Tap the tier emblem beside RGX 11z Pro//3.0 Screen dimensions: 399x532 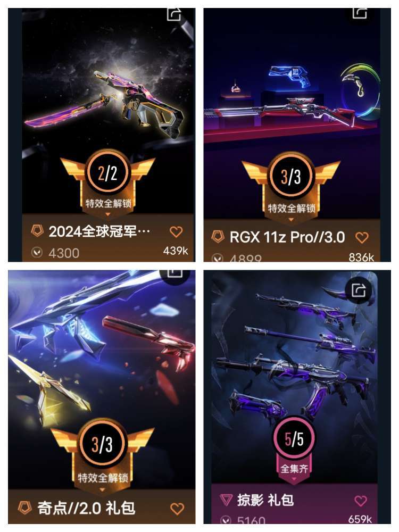point(218,237)
